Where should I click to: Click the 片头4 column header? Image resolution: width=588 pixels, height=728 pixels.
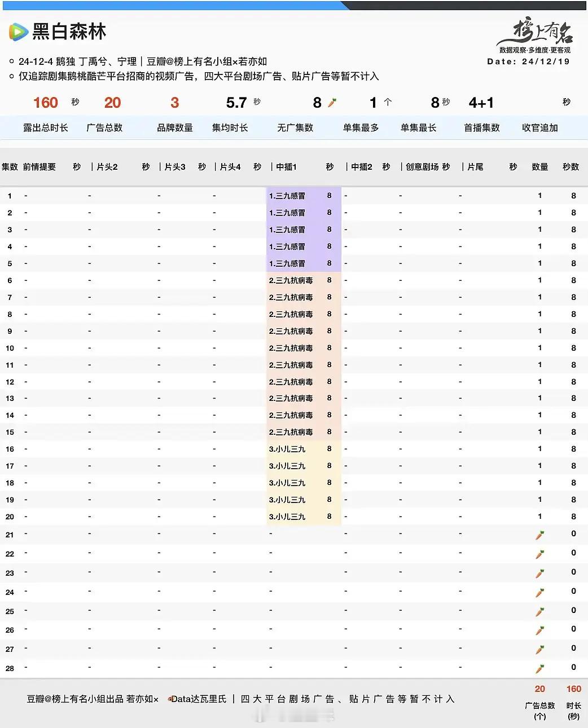[230, 167]
